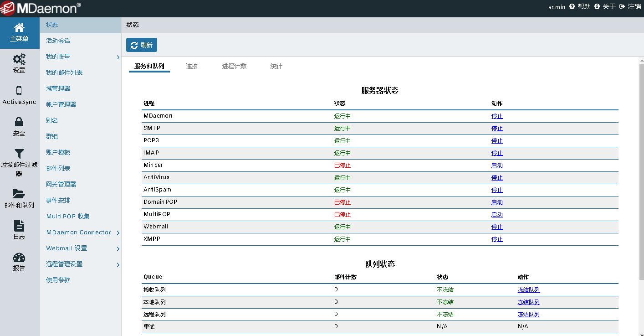Image resolution: width=644 pixels, height=336 pixels.
Task: Open the 主菜单 home icon
Action: tap(19, 28)
